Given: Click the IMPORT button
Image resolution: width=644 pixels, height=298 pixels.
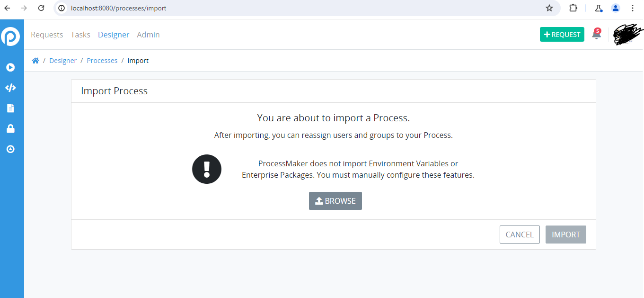Looking at the screenshot, I should pos(566,235).
